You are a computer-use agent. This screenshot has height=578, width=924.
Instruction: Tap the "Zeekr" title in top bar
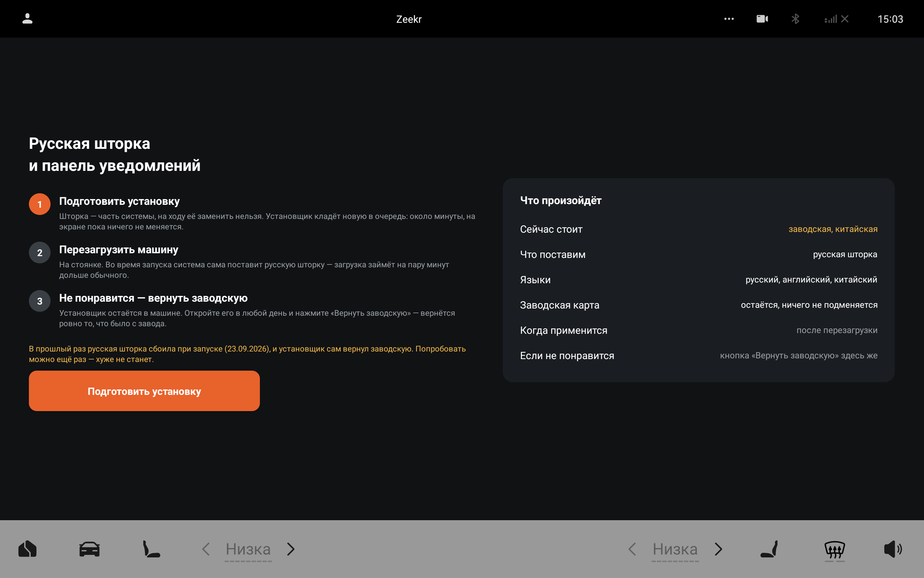[409, 19]
